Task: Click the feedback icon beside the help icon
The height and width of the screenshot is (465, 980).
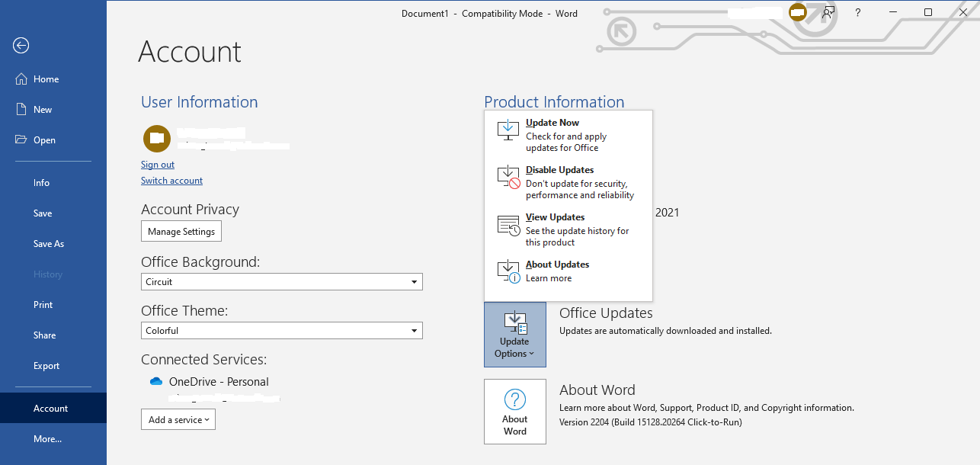Action: (x=828, y=12)
